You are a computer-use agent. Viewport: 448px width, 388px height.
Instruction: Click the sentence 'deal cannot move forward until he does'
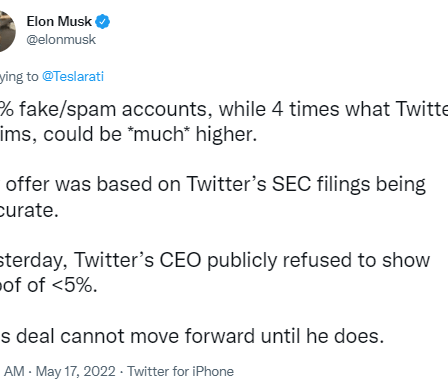pyautogui.click(x=200, y=336)
